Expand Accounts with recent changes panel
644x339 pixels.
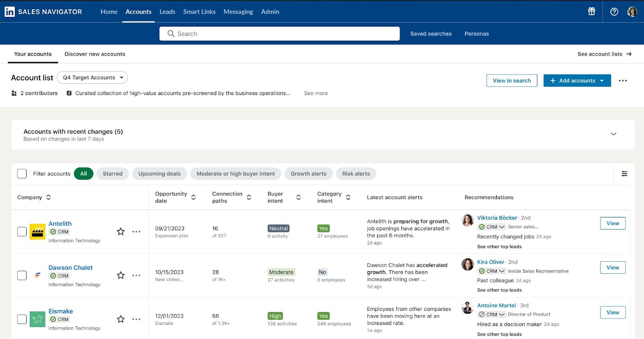pyautogui.click(x=613, y=134)
